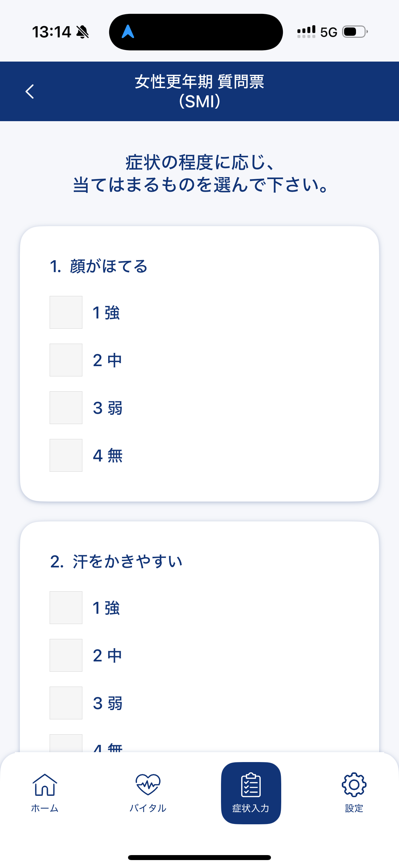Screen dimensions: 399x868
Task: Tap the back chevron in header
Action: pyautogui.click(x=30, y=91)
